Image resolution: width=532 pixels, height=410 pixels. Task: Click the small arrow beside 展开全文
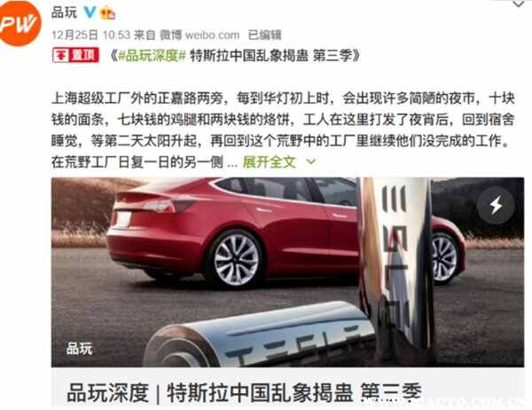click(x=311, y=162)
